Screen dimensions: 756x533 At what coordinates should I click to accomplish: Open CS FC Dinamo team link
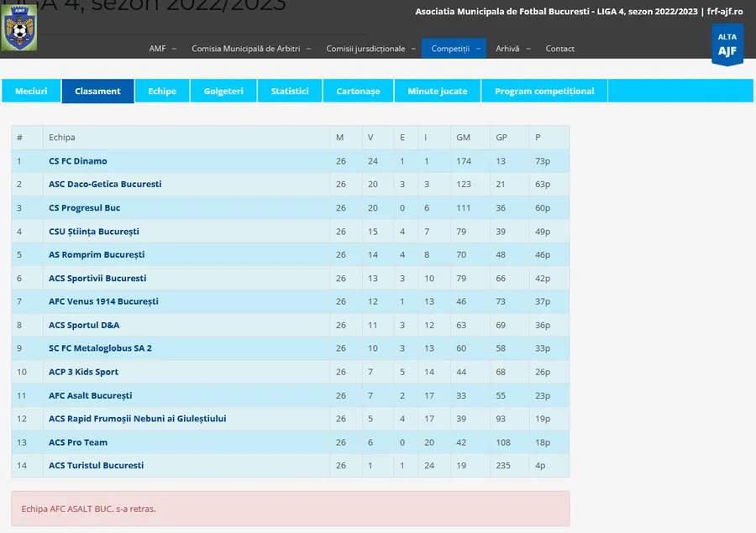pyautogui.click(x=78, y=161)
